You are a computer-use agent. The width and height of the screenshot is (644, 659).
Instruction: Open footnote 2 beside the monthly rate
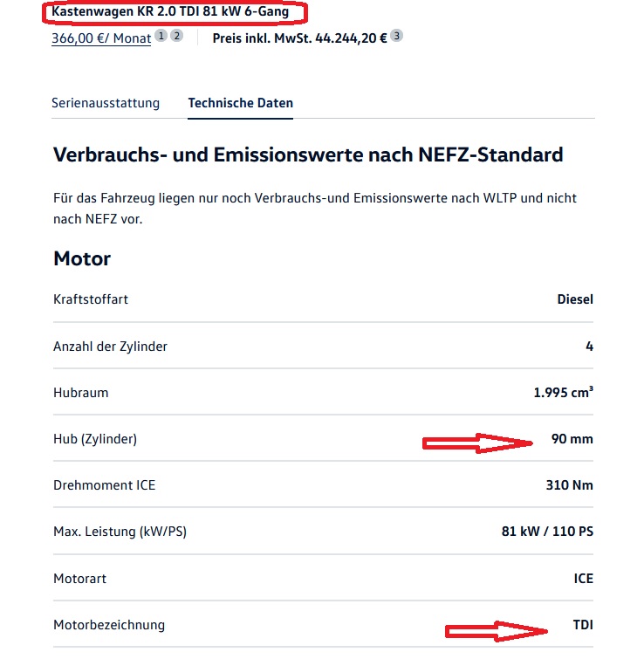[x=176, y=36]
